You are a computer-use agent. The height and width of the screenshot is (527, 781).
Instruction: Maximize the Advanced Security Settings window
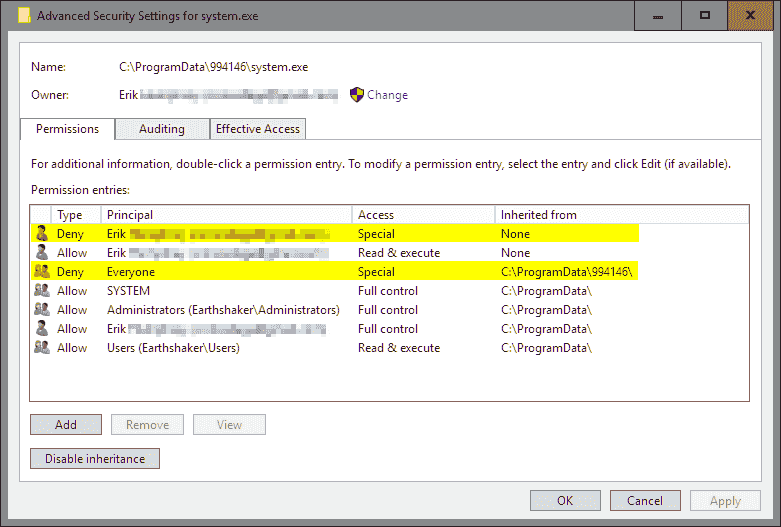tap(704, 15)
